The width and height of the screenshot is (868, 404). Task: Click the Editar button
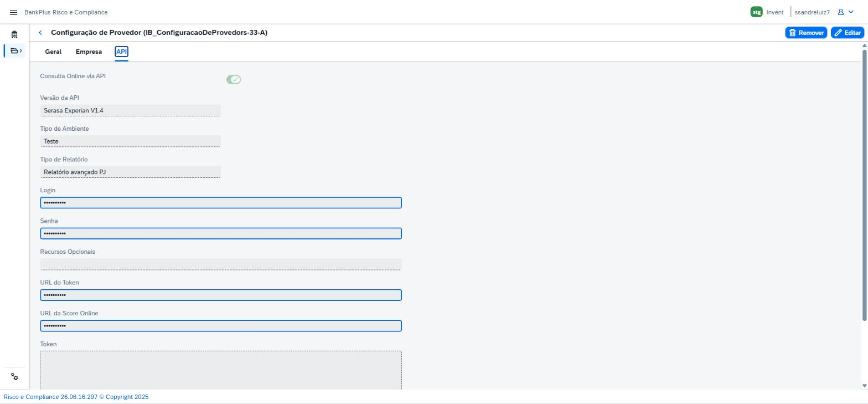(848, 33)
